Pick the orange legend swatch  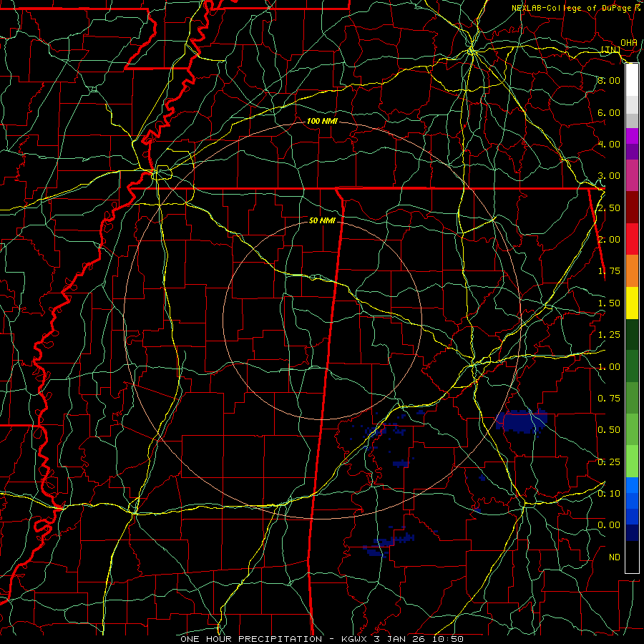click(x=632, y=271)
